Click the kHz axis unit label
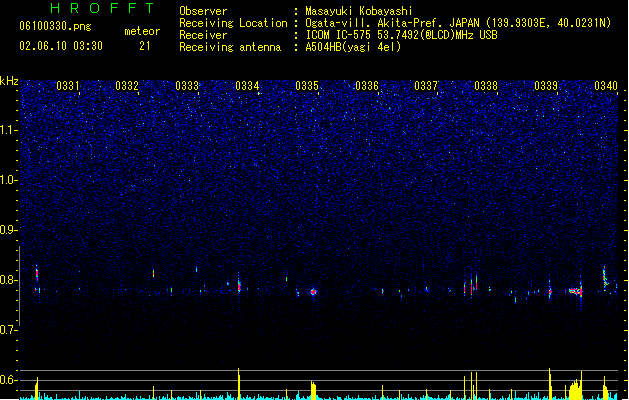The height and width of the screenshot is (400, 629). click(9, 81)
